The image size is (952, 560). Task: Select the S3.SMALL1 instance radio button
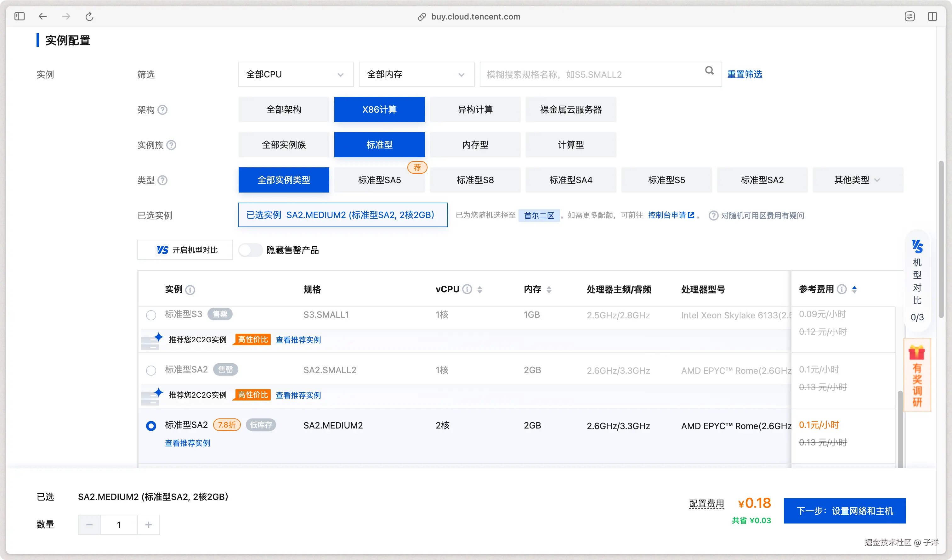[151, 315]
